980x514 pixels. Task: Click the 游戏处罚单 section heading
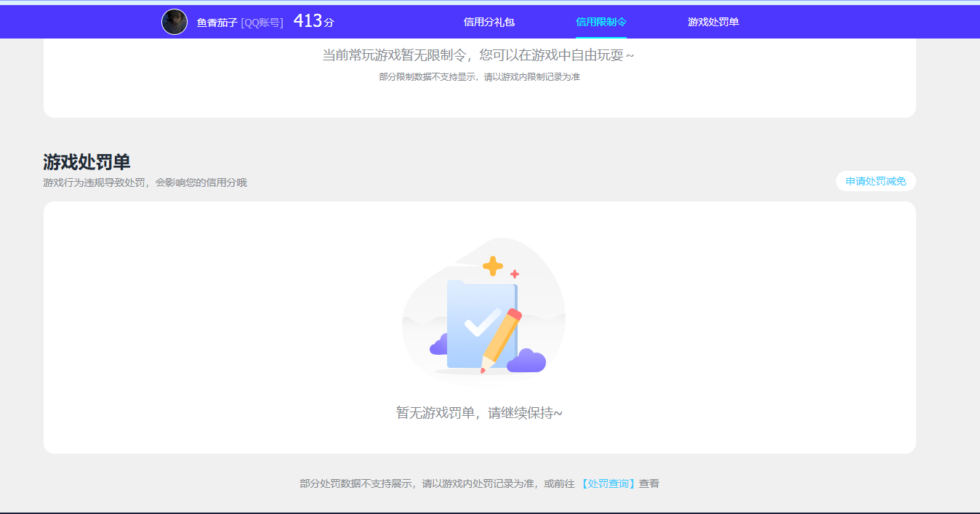tap(87, 162)
